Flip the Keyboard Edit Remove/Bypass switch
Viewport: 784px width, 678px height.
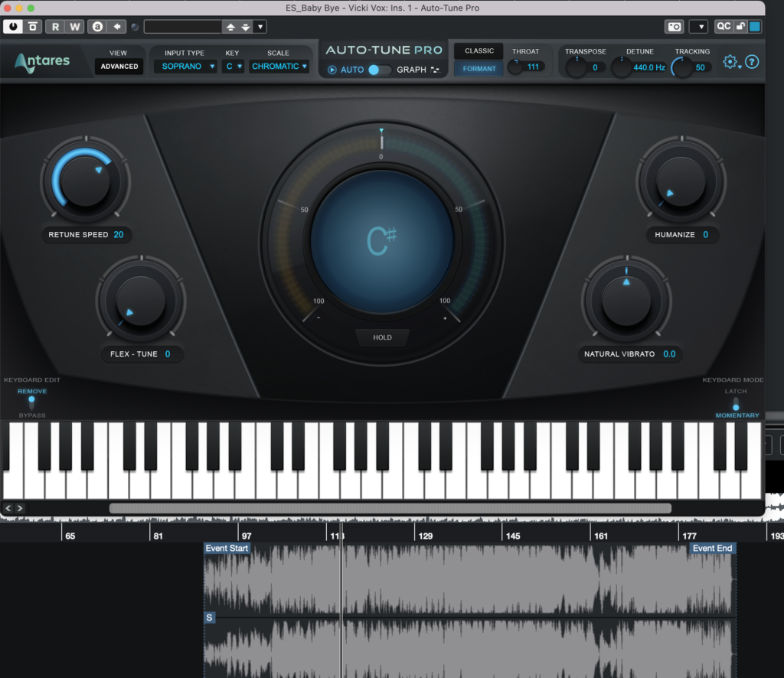tap(31, 403)
